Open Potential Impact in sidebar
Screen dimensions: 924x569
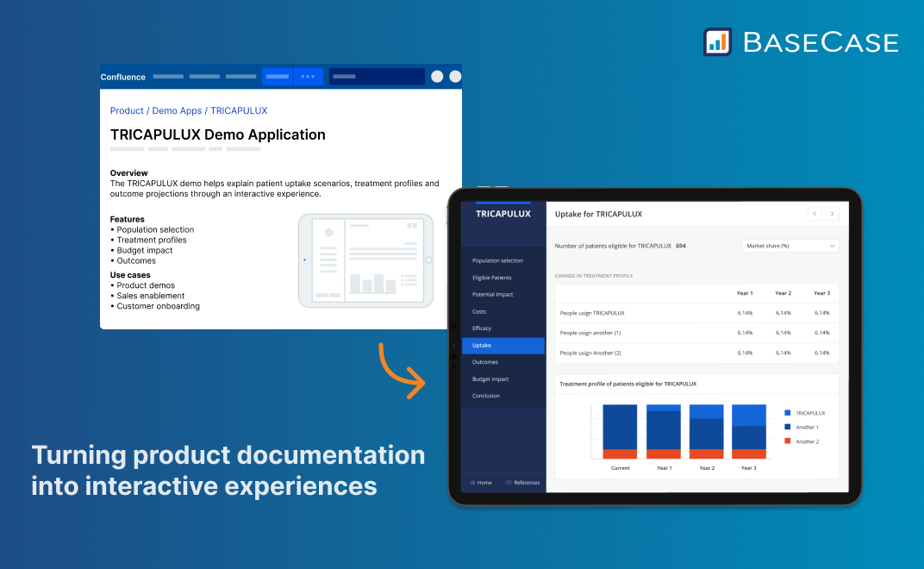493,294
